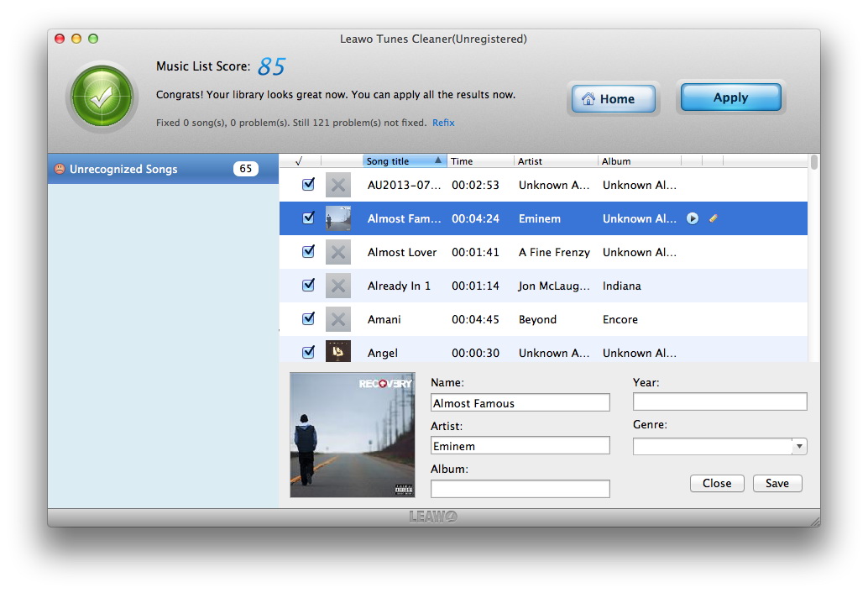Screen dimensions: 868x593
Task: Uncheck the Amani song checkbox
Action: (x=308, y=318)
